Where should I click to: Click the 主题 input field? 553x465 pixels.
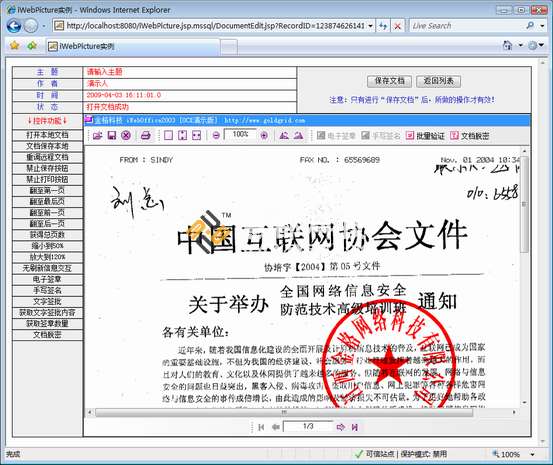(190, 72)
